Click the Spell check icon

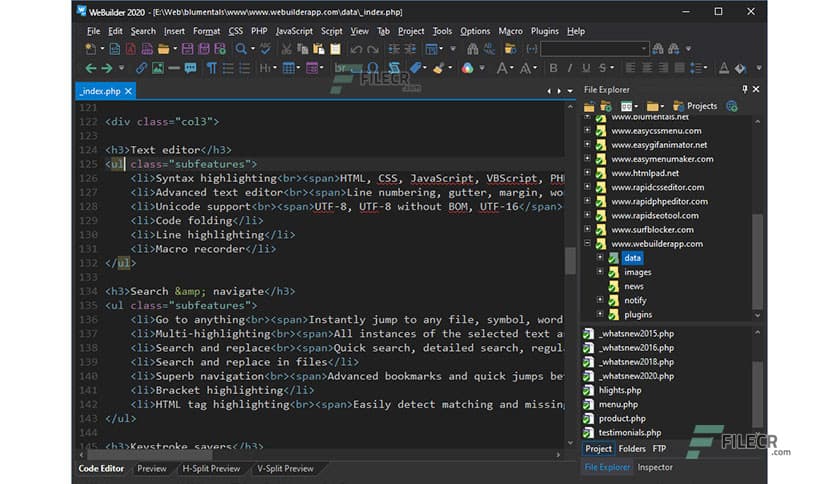click(x=265, y=49)
